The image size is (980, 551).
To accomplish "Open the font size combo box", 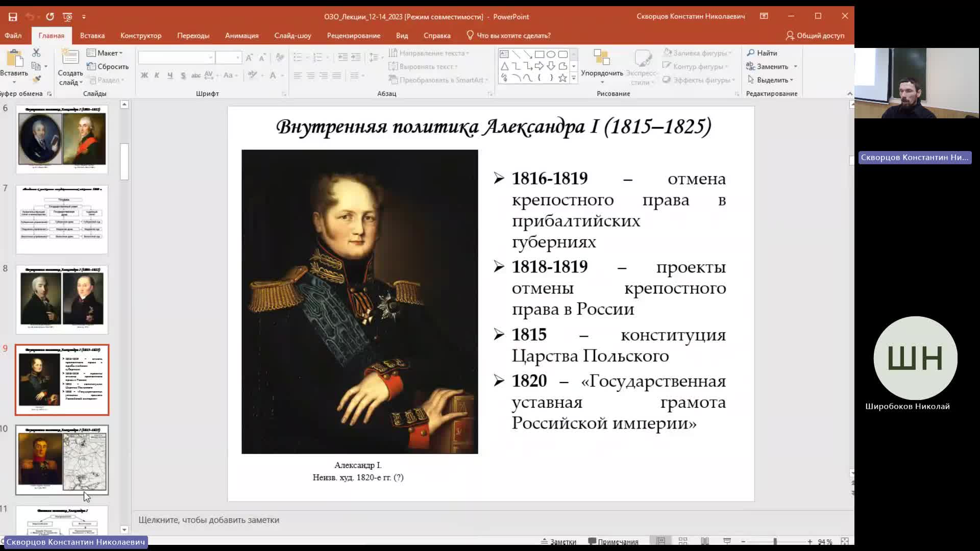I will click(x=228, y=58).
